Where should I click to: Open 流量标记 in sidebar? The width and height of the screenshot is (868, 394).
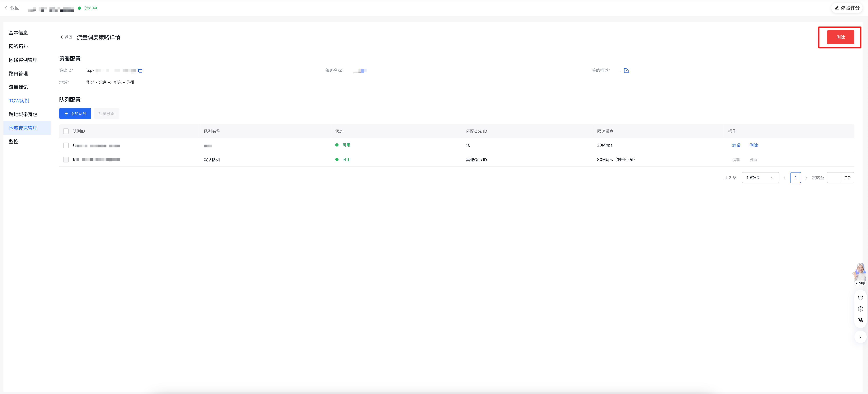coord(18,87)
